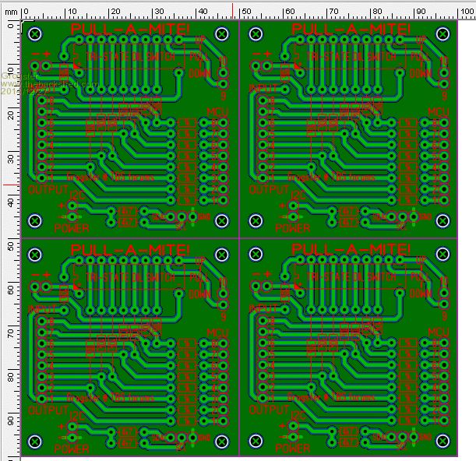The height and width of the screenshot is (461, 476).
Task: Select TRI-STATE DIL SWITCH label on top-left board
Action: [x=130, y=58]
